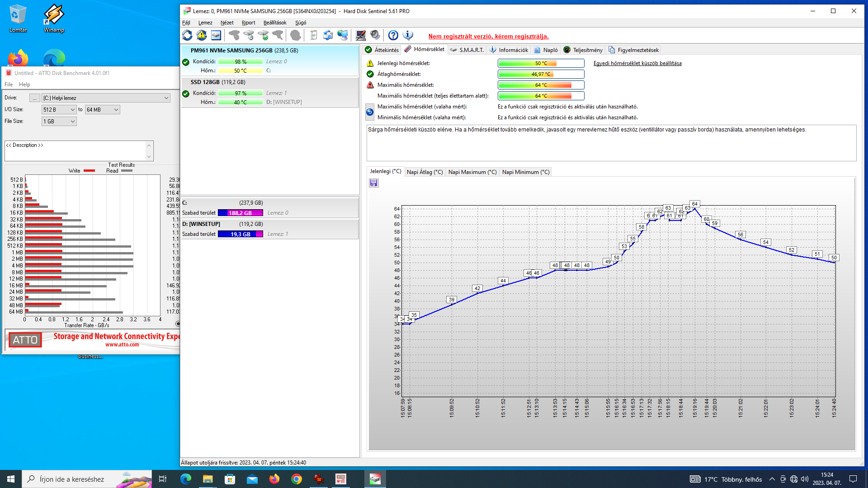Click the D: 19,3 GB free space bar
Image resolution: width=868 pixels, height=488 pixels.
240,234
